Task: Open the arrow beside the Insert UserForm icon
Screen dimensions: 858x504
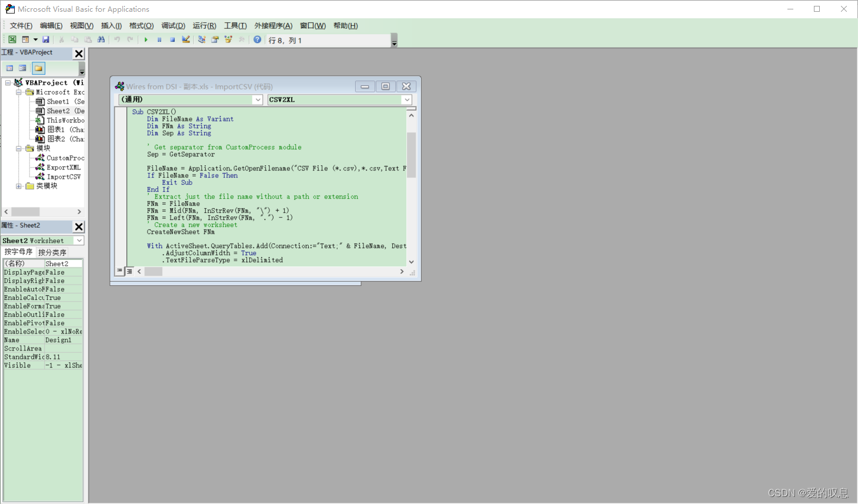Action: pos(35,39)
